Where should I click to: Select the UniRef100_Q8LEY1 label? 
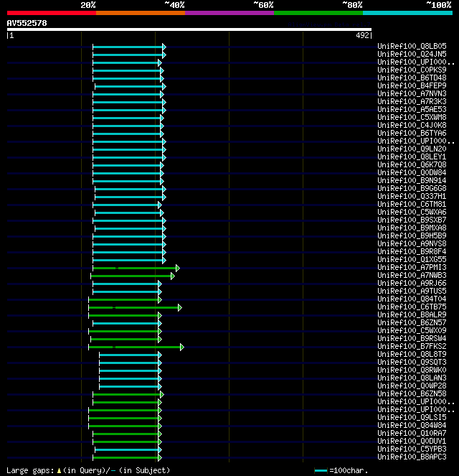[412, 157]
